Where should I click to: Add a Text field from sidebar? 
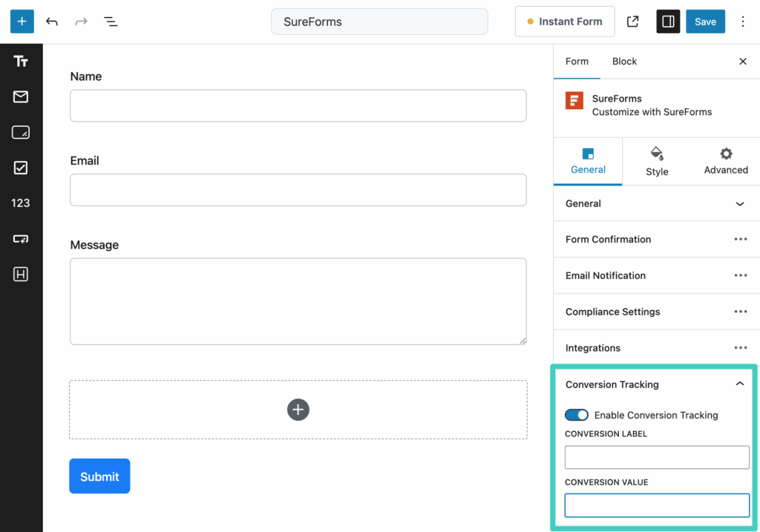point(20,61)
